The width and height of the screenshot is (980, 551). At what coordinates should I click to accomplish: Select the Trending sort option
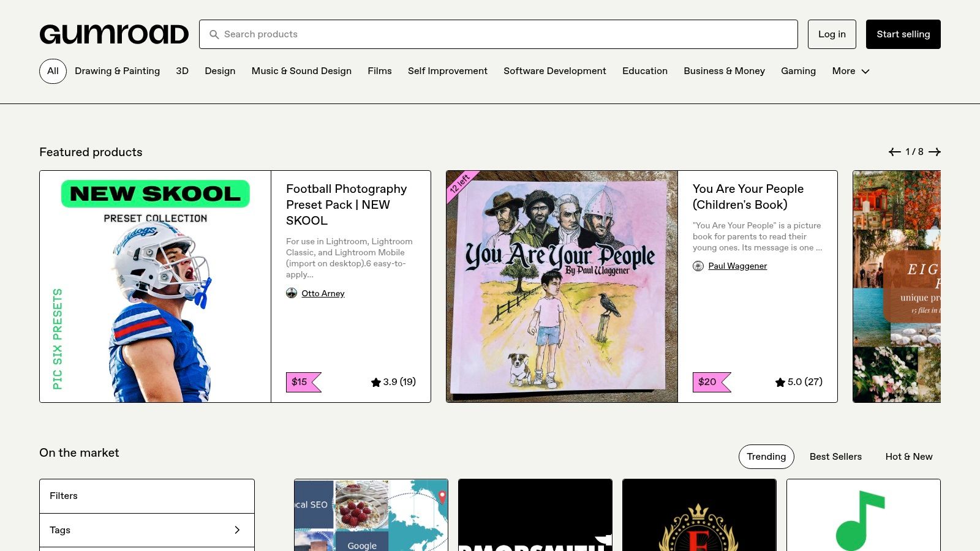point(766,457)
